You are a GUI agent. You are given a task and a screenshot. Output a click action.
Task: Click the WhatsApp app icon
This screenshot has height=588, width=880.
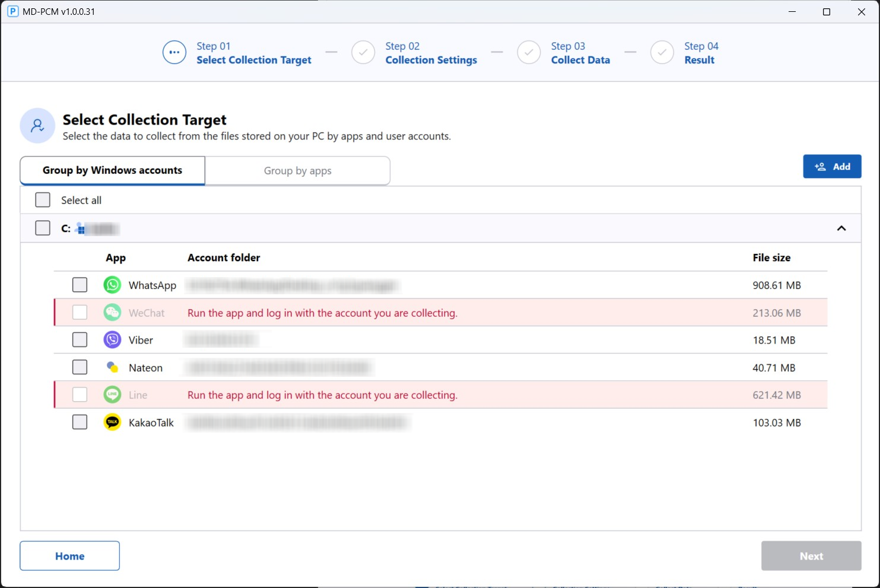(112, 285)
